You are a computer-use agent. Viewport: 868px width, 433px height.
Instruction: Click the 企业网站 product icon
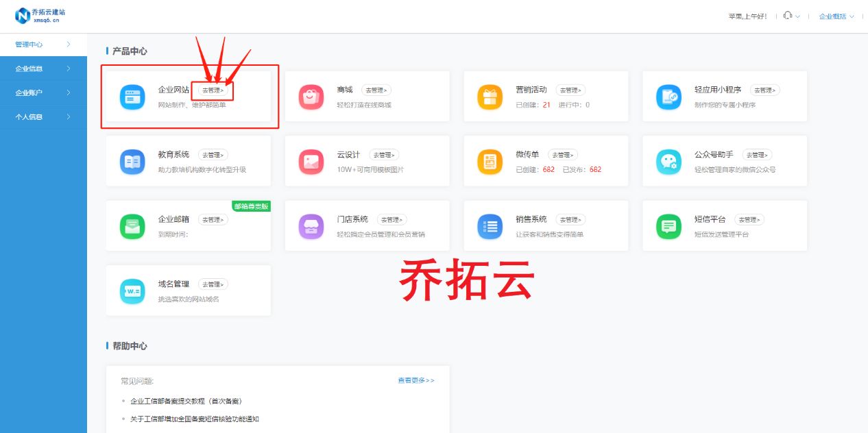coord(132,96)
